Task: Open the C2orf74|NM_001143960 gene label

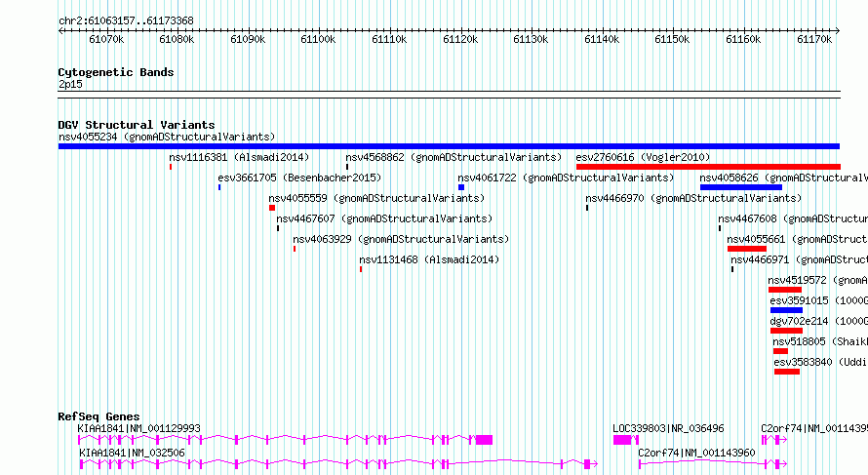Action: (x=696, y=453)
